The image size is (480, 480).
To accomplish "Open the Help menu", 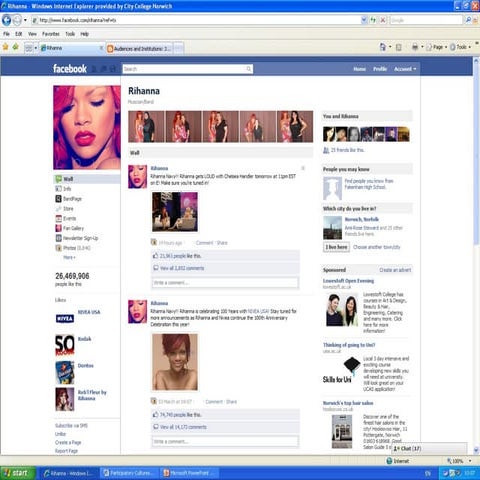I will coord(85,34).
